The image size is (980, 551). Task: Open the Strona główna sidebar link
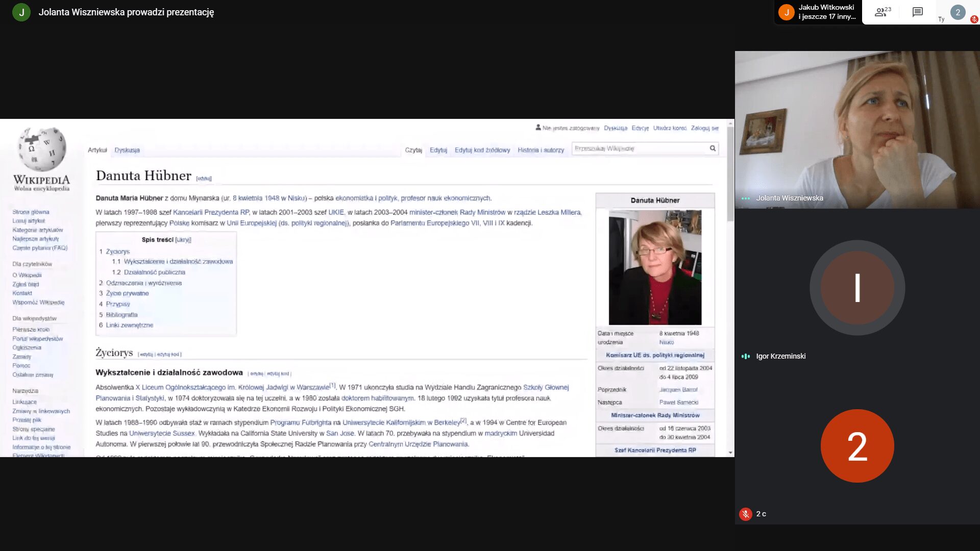pos(31,212)
